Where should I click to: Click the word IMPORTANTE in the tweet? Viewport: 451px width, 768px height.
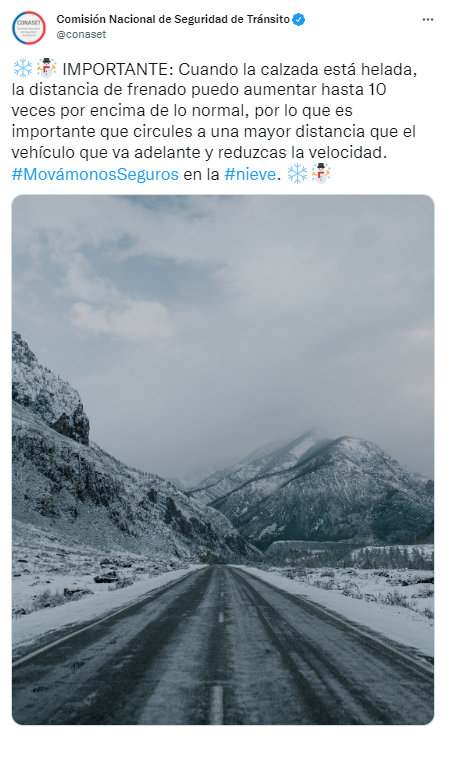point(115,70)
